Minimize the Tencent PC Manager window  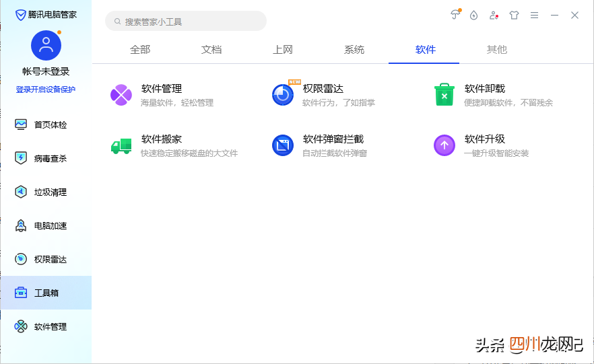click(x=555, y=15)
